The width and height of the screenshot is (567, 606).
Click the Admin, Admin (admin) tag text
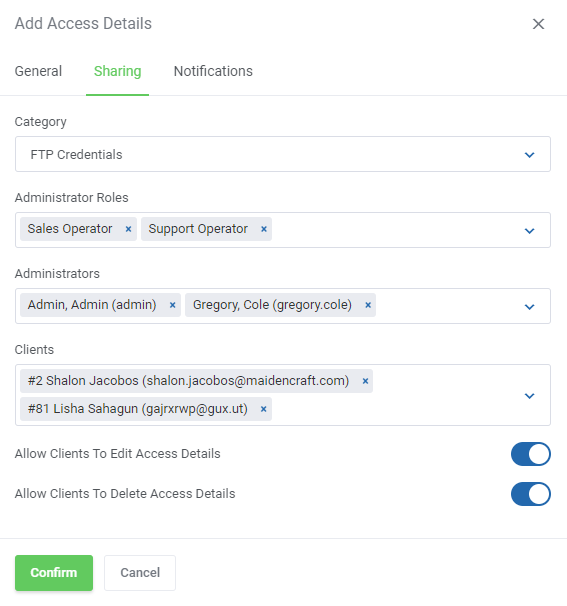point(92,305)
